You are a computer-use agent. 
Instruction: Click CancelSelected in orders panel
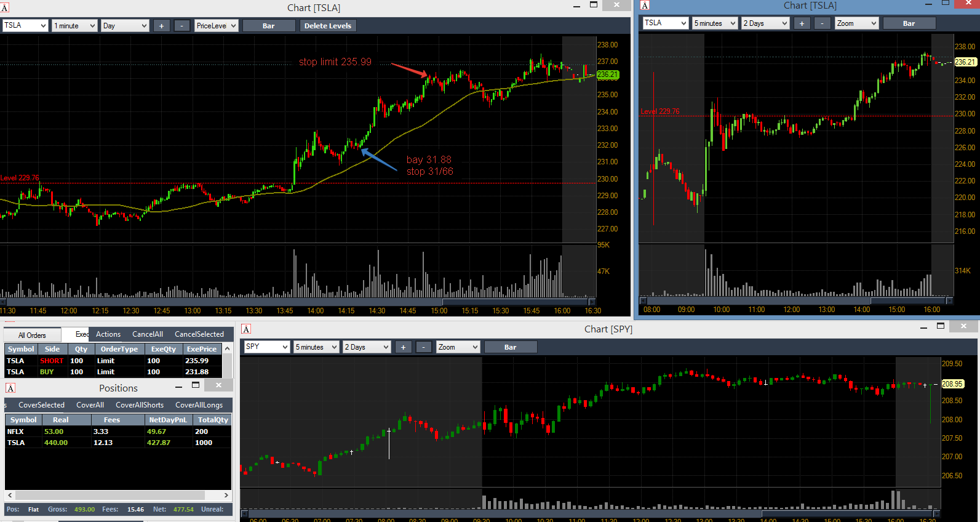(199, 334)
